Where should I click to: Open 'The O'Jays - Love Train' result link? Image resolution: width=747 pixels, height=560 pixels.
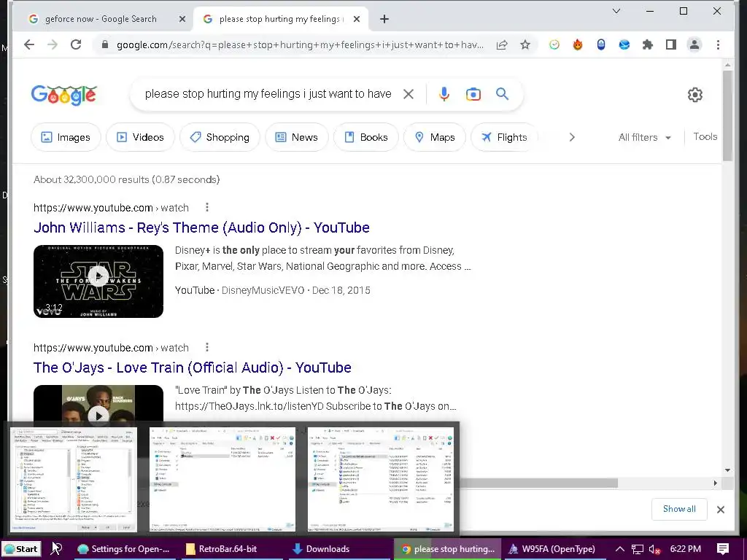click(193, 367)
